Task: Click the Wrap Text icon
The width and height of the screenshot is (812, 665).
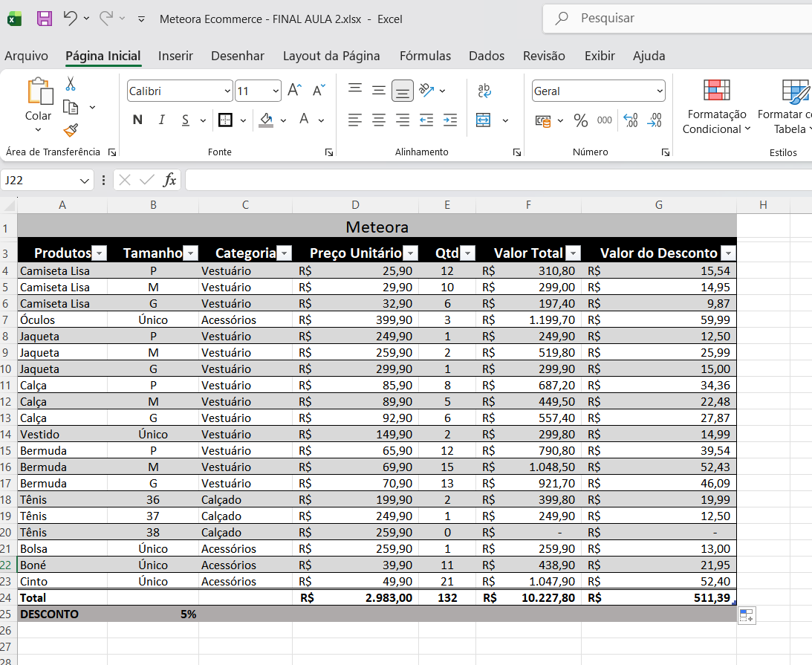Action: point(484,91)
